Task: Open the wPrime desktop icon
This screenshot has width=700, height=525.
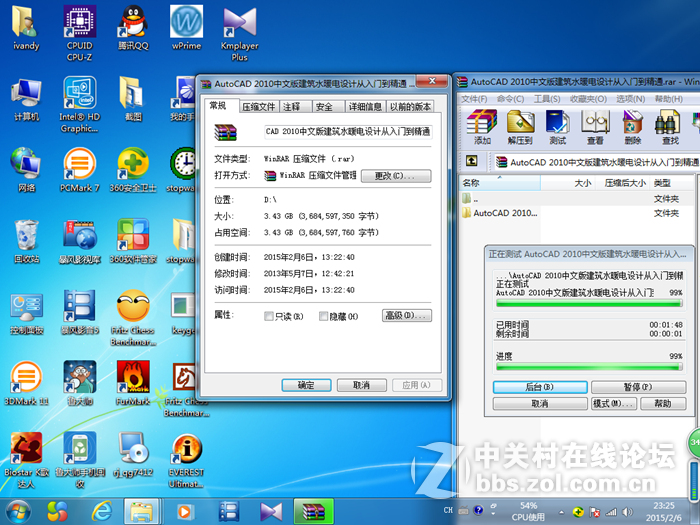Action: (187, 27)
